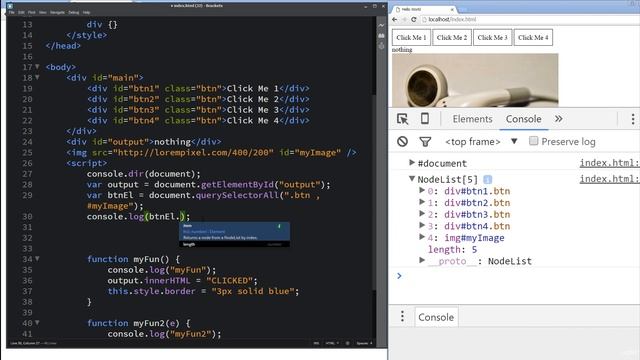Open the View menu in Brackets
Image resolution: width=640 pixels, height=360 pixels.
pyautogui.click(x=42, y=13)
